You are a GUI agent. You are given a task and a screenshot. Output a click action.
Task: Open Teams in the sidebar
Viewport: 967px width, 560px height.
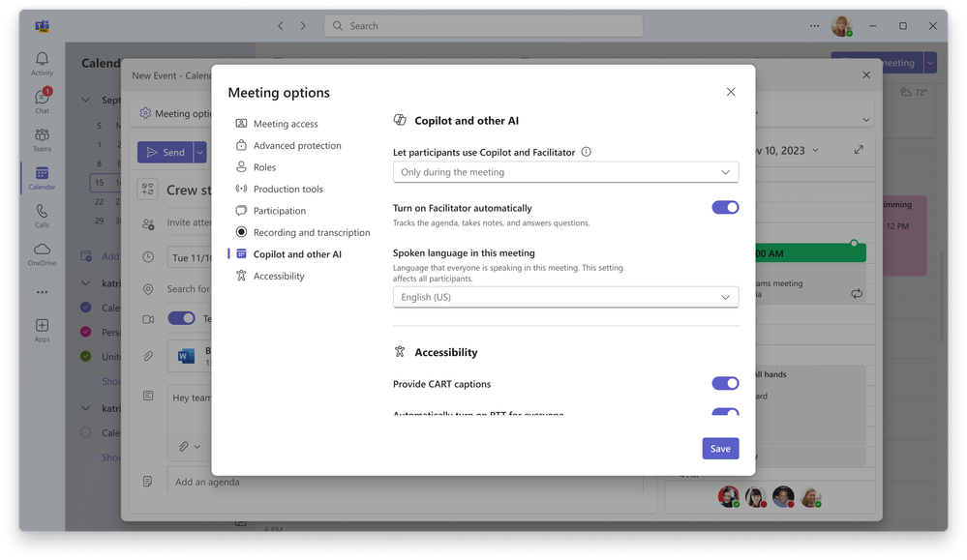click(x=42, y=140)
